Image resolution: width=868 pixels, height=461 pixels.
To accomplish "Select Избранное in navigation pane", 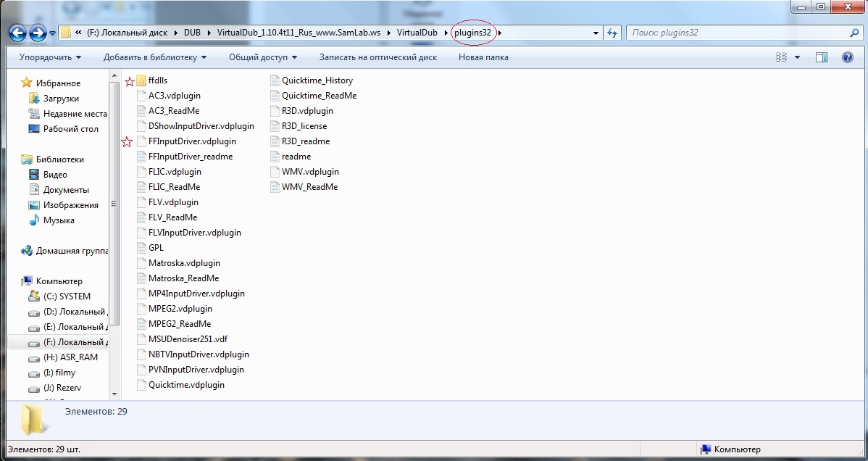I will pos(58,83).
